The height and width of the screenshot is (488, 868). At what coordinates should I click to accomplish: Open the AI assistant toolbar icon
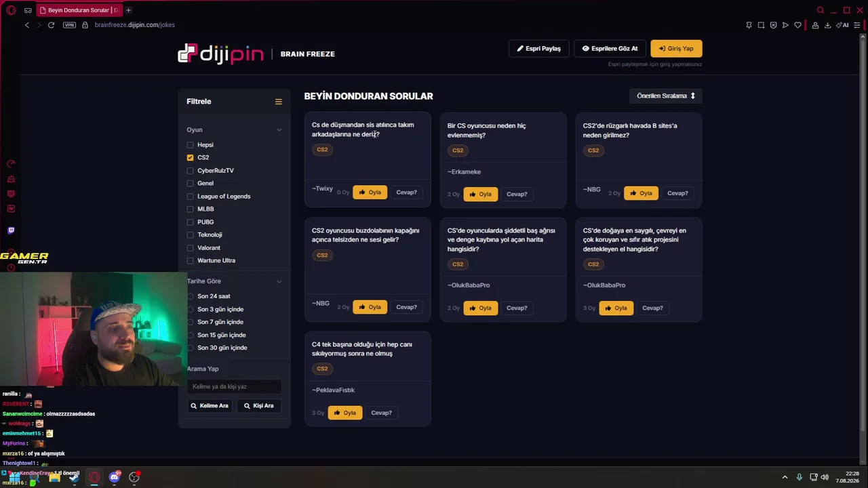843,25
